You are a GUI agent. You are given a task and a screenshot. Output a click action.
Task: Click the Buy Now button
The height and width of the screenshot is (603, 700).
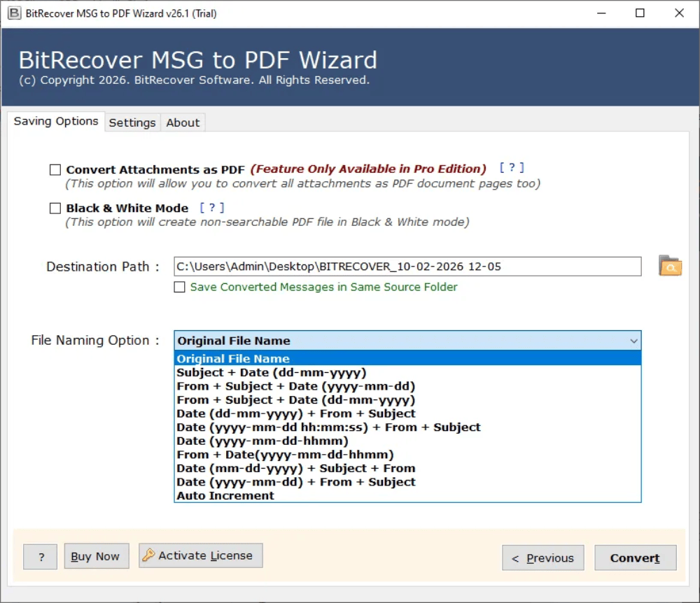[96, 556]
